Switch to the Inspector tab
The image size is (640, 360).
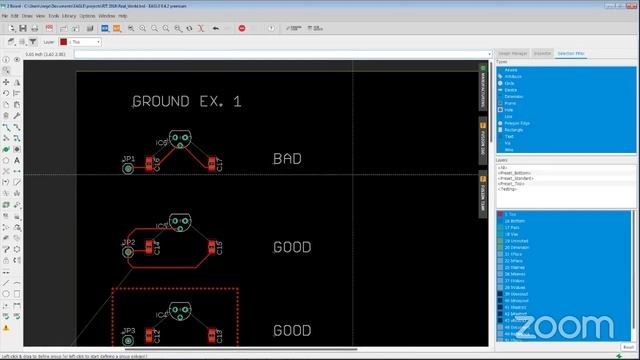(x=542, y=53)
